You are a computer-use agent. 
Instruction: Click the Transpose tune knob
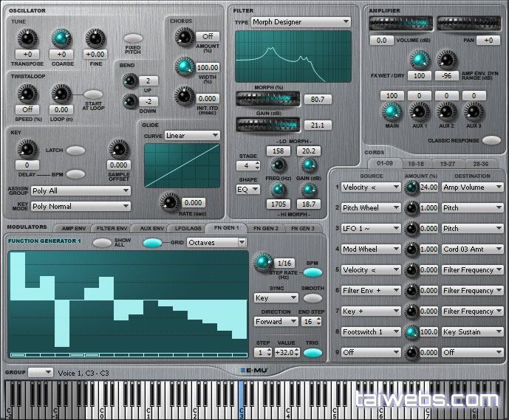coord(27,38)
